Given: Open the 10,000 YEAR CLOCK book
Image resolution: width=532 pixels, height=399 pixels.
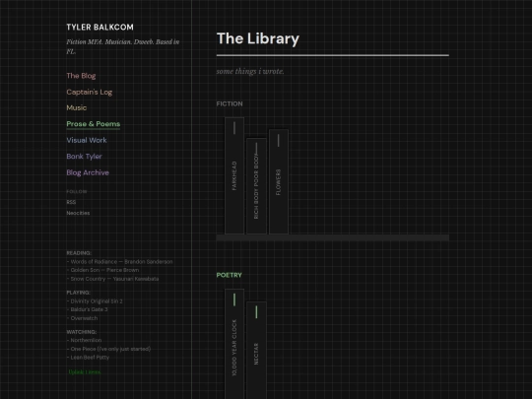Looking at the screenshot, I should click(x=234, y=344).
